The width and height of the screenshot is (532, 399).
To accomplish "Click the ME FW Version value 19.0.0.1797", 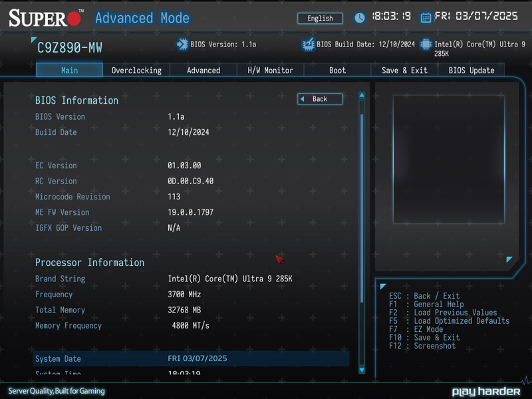I will [x=190, y=212].
